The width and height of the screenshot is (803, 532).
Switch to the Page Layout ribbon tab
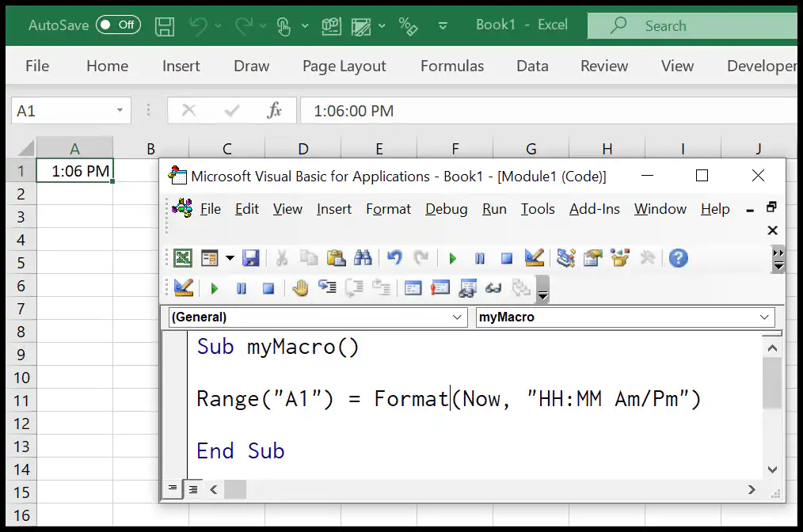click(344, 66)
